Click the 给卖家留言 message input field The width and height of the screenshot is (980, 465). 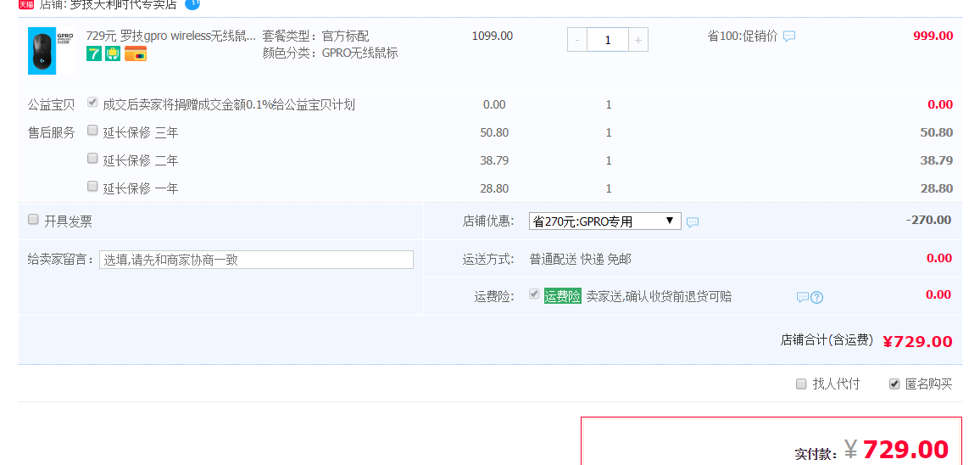pyautogui.click(x=256, y=260)
